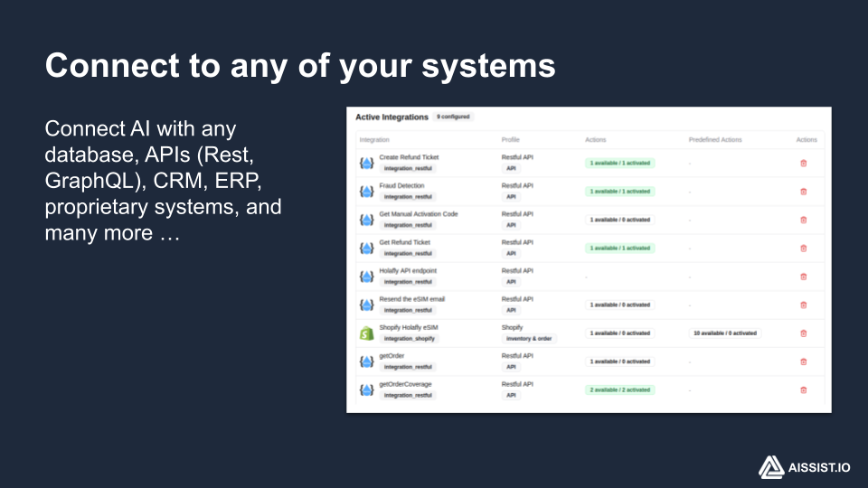Click the Integration column header
868x488 pixels.
[374, 140]
